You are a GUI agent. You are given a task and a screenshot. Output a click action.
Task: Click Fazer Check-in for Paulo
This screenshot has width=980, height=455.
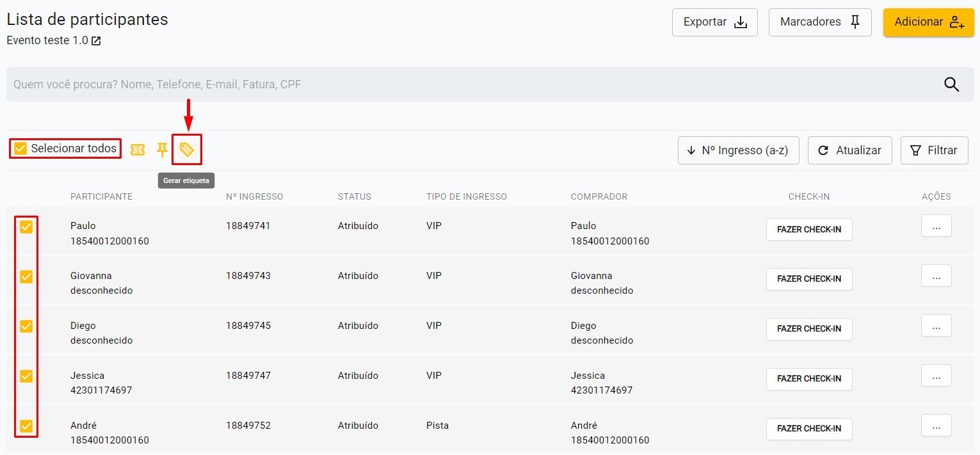pos(808,229)
